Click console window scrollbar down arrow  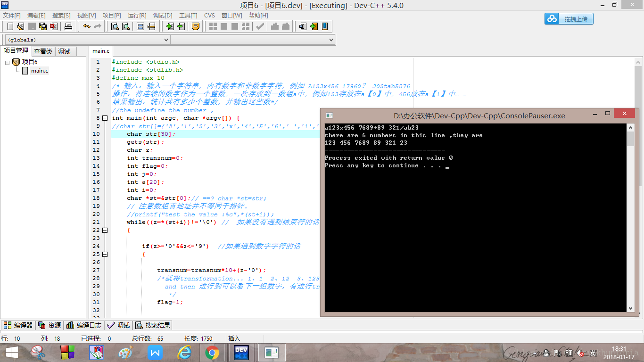coord(631,308)
